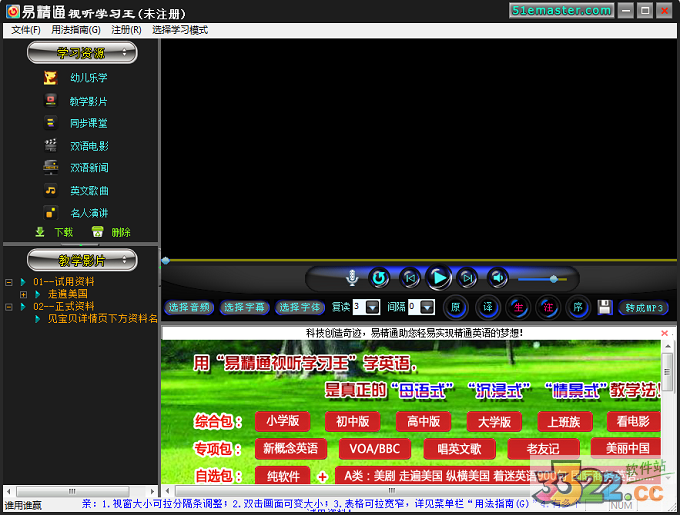Click the 选择音频 button

pyautogui.click(x=189, y=307)
